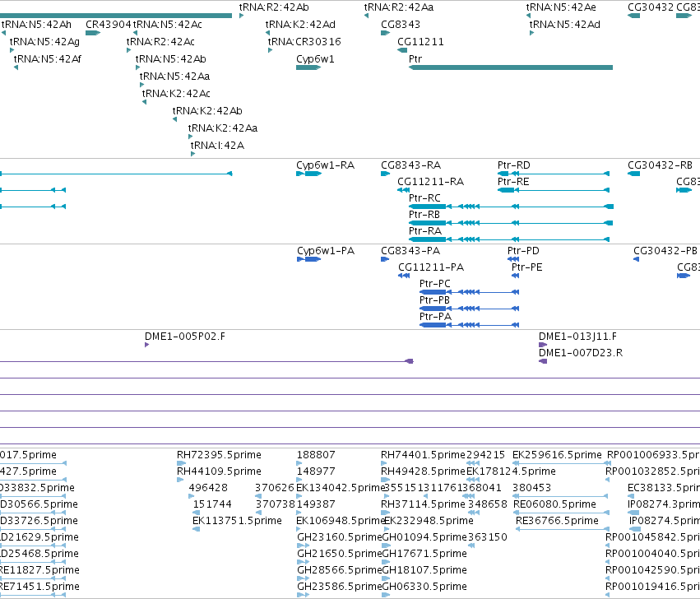Click the Cyp6w1-PA protein label
Image resolution: width=700 pixels, height=599 pixels.
326,252
